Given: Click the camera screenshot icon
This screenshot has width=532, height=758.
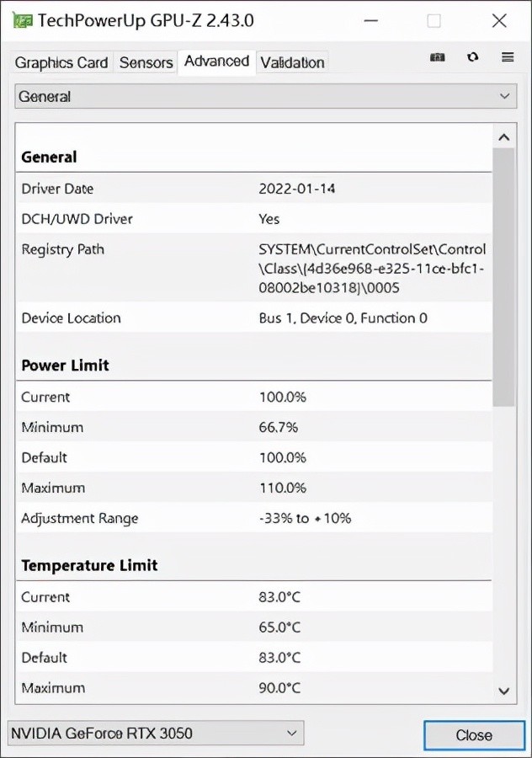Looking at the screenshot, I should 437,57.
